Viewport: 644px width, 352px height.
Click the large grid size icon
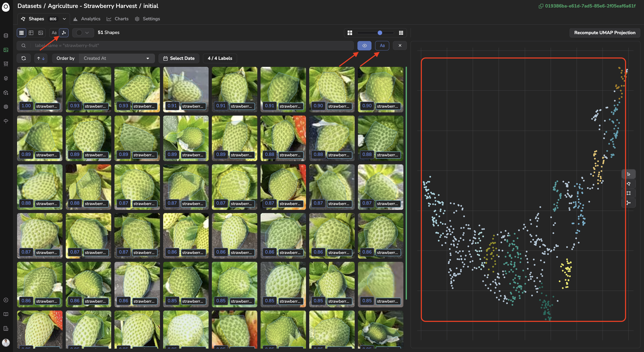[350, 33]
